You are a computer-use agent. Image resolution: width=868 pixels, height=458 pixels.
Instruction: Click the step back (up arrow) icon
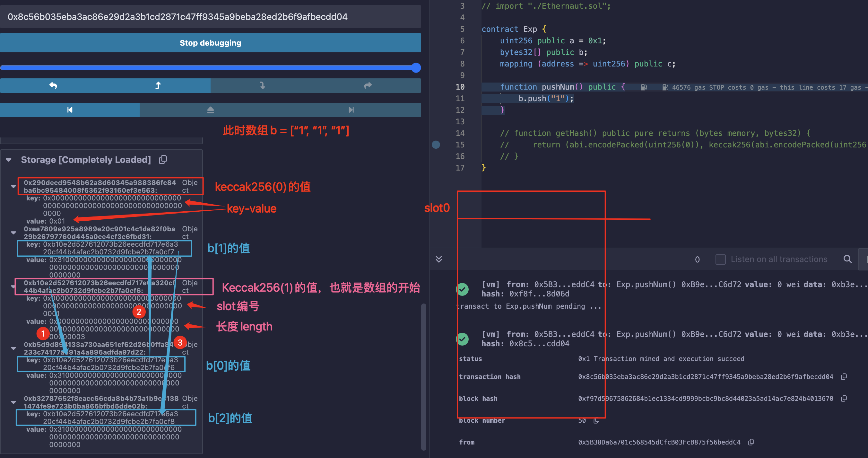click(158, 86)
